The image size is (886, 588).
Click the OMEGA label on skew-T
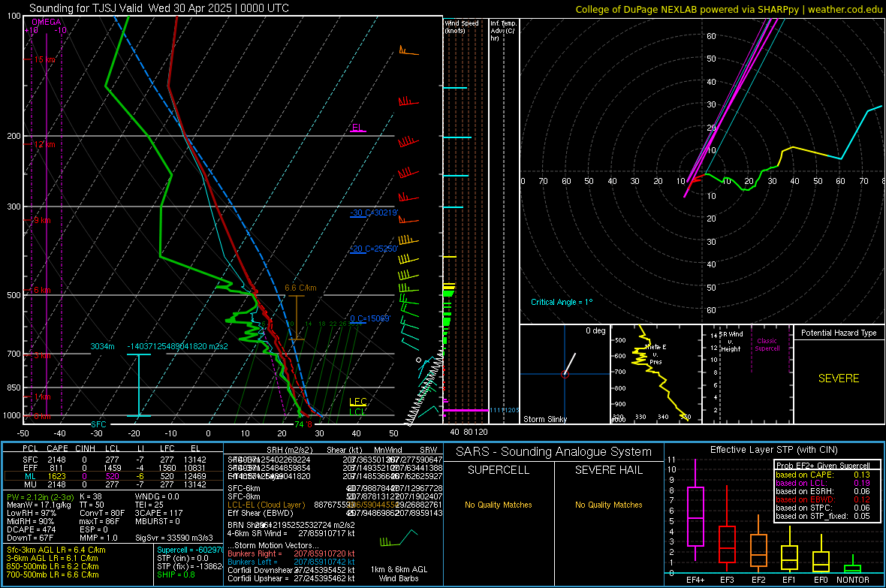(x=47, y=22)
